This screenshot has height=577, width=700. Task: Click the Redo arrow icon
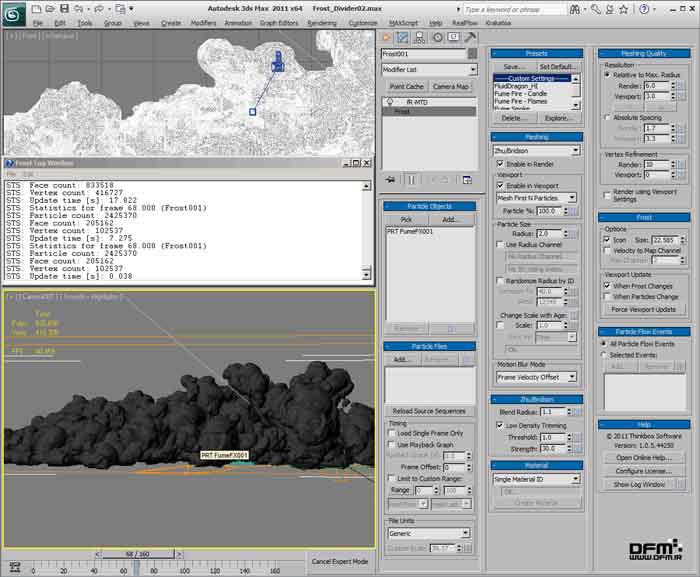point(99,8)
